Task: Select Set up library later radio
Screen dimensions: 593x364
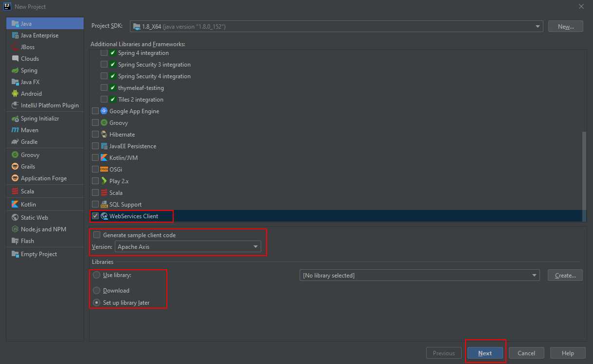Action: (97, 302)
